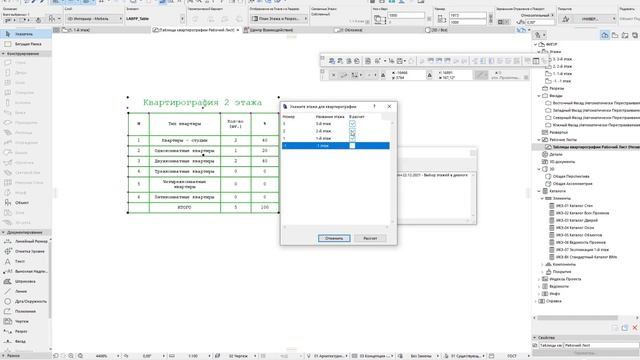The image size is (640, 360).
Task: Select the greyed Колонна column tool
Action: click(x=25, y=103)
